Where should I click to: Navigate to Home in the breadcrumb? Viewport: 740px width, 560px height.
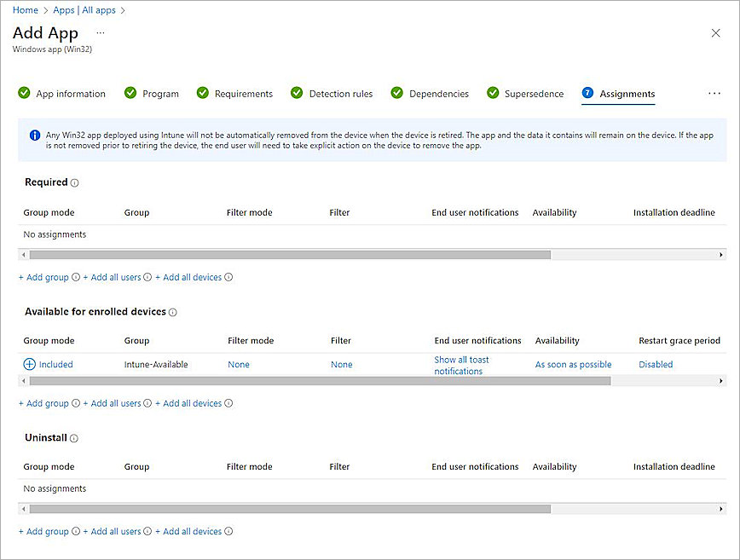[26, 10]
